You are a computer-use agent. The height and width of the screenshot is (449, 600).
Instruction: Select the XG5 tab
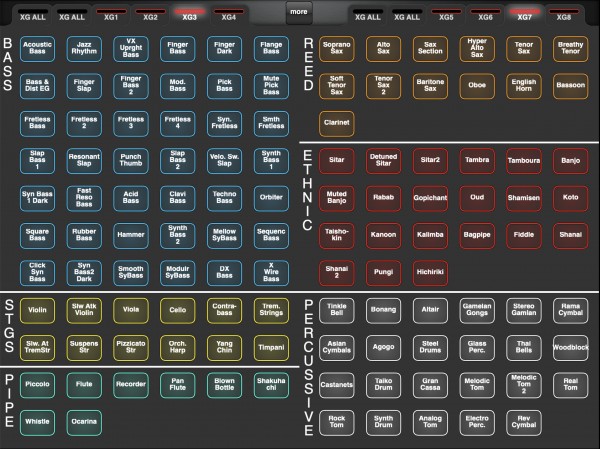[446, 15]
